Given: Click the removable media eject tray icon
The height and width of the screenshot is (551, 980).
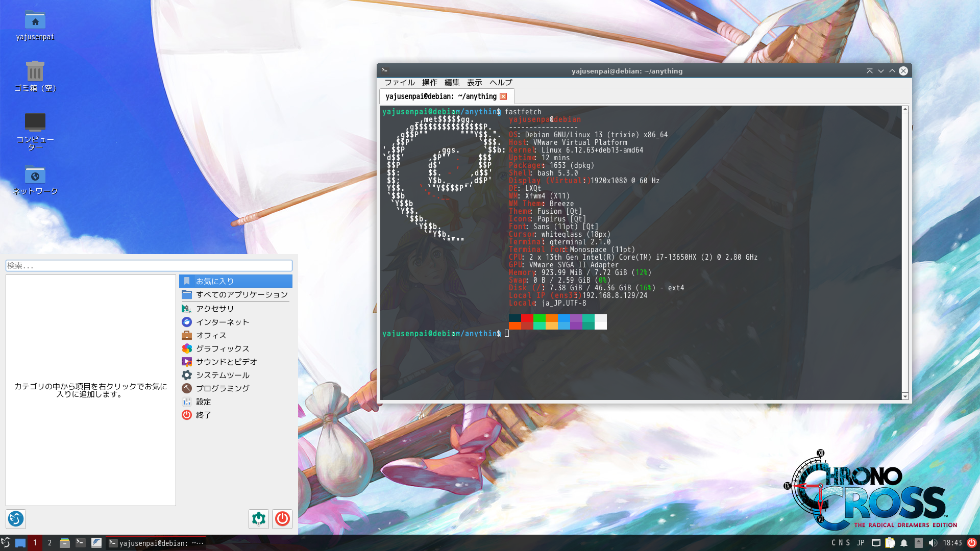Looking at the screenshot, I should point(918,543).
